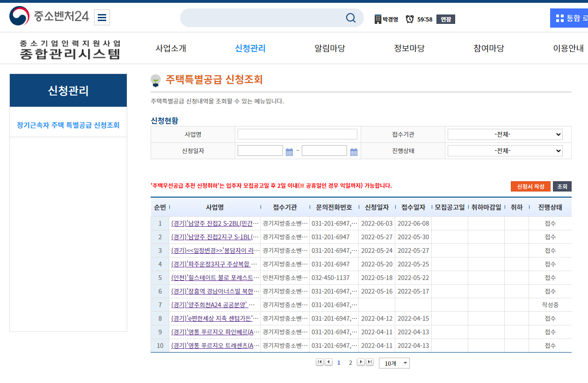This screenshot has width=588, height=383.
Task: Open '양주회천A24 공공분양' application link
Action: click(213, 305)
